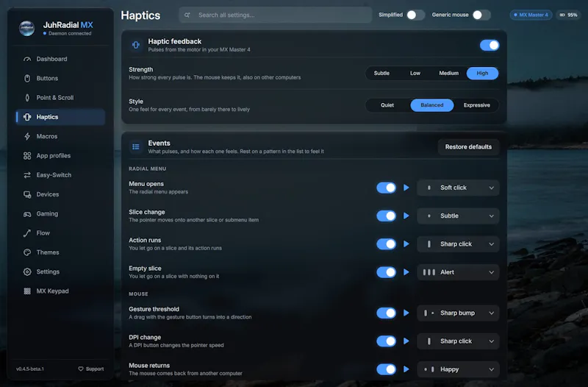
Task: Click the JuhRadial logo avatar
Action: [x=27, y=28]
